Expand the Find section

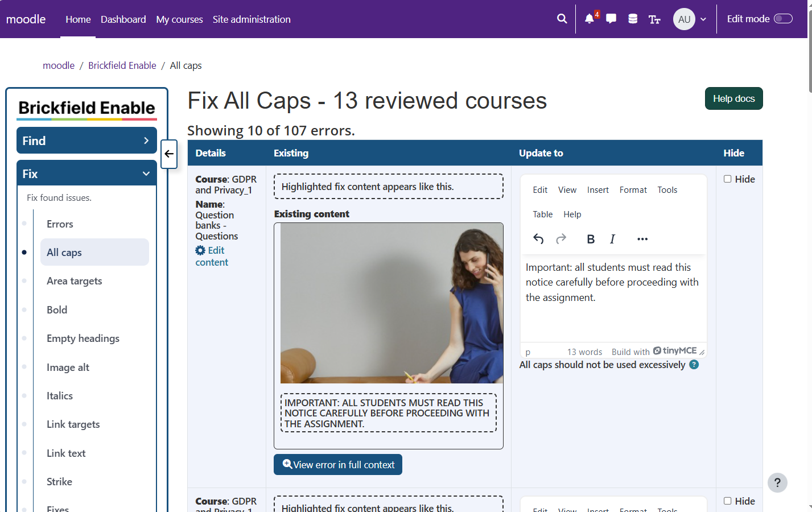(x=86, y=141)
